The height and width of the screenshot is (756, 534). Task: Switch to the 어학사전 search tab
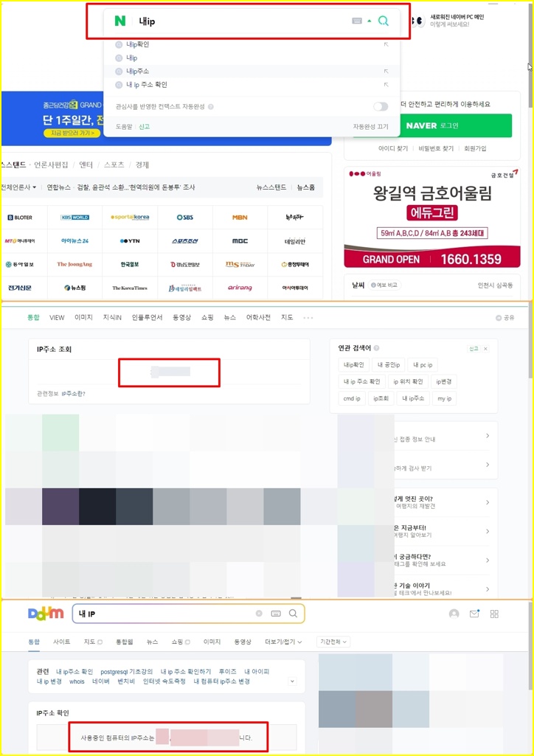[x=258, y=317]
